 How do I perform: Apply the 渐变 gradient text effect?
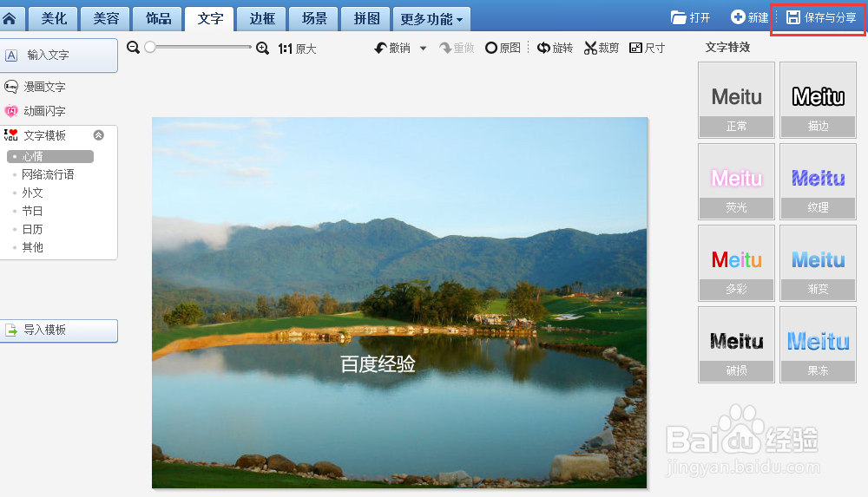[819, 263]
